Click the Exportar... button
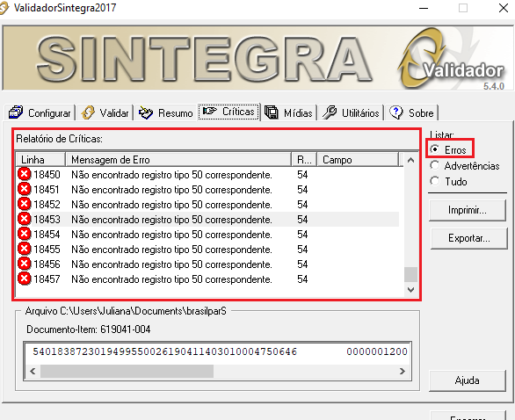 point(469,238)
